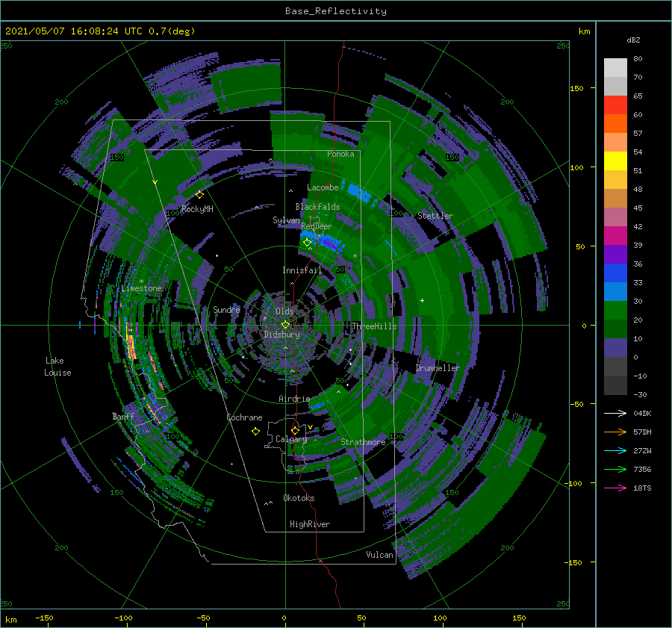Click the RockyMH label
The height and width of the screenshot is (628, 672).
tap(197, 209)
